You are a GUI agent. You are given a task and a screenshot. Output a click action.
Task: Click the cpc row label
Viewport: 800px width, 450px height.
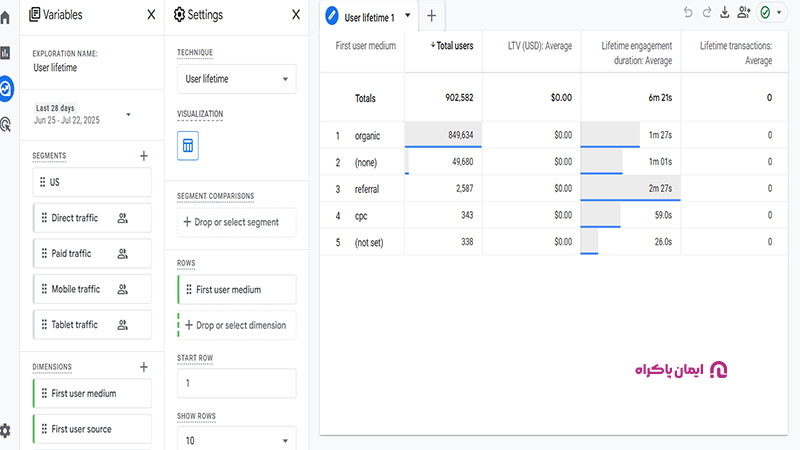(x=361, y=216)
